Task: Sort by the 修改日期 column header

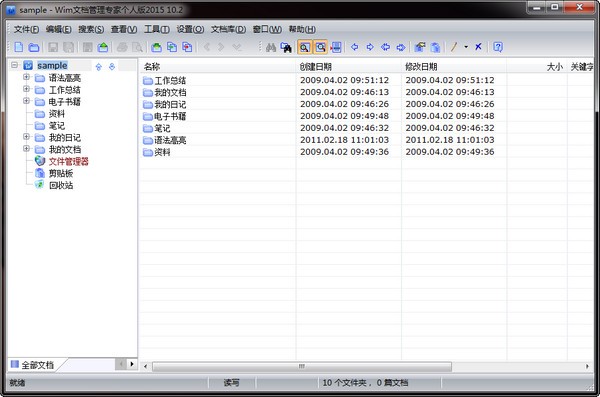Action: point(454,67)
